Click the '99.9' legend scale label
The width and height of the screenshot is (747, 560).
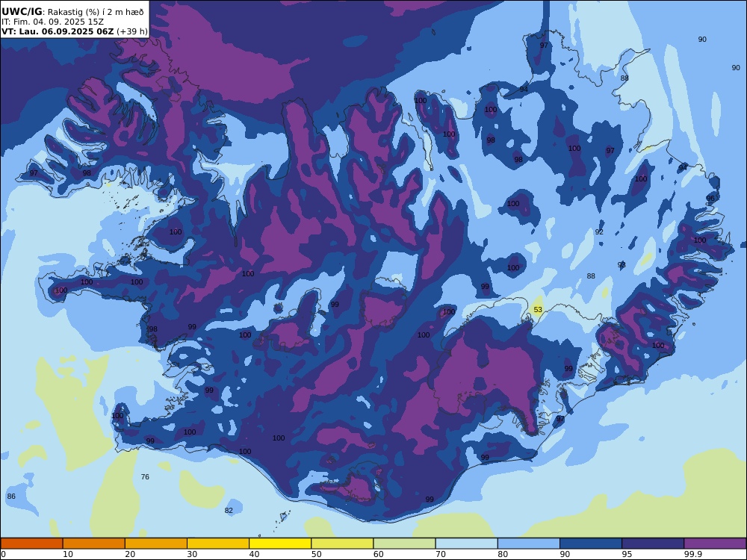[692, 554]
